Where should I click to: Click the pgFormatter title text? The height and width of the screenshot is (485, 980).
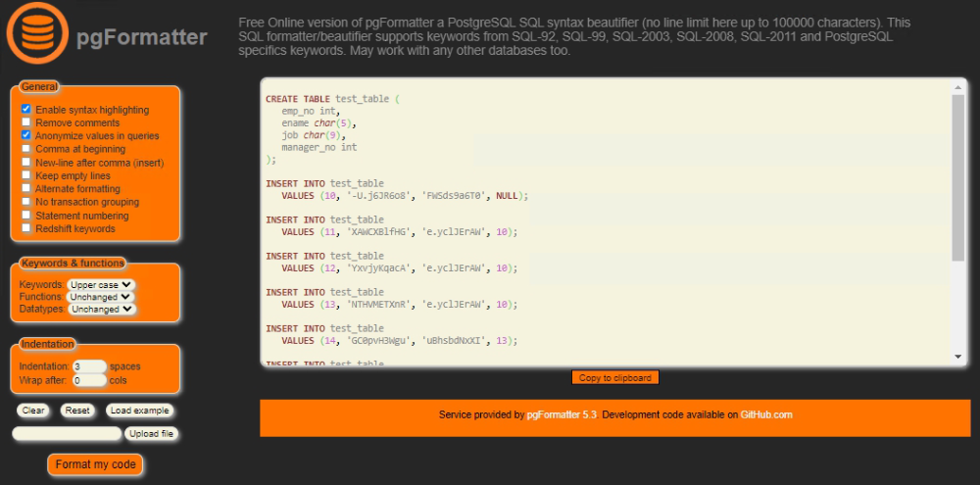(141, 37)
